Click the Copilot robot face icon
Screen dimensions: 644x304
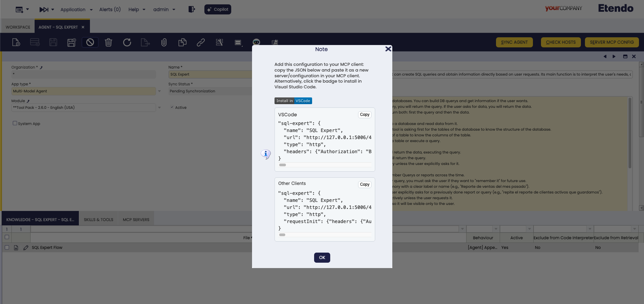(256, 42)
